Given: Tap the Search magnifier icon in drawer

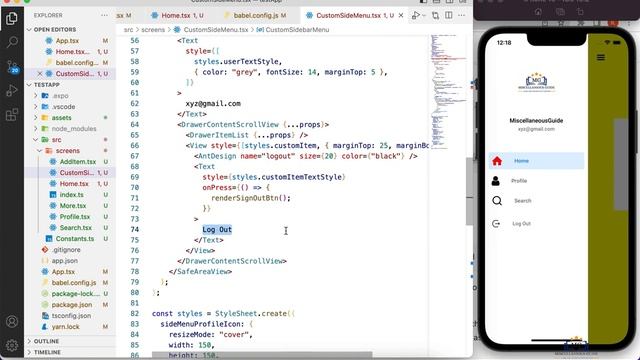Looking at the screenshot, I should [497, 201].
